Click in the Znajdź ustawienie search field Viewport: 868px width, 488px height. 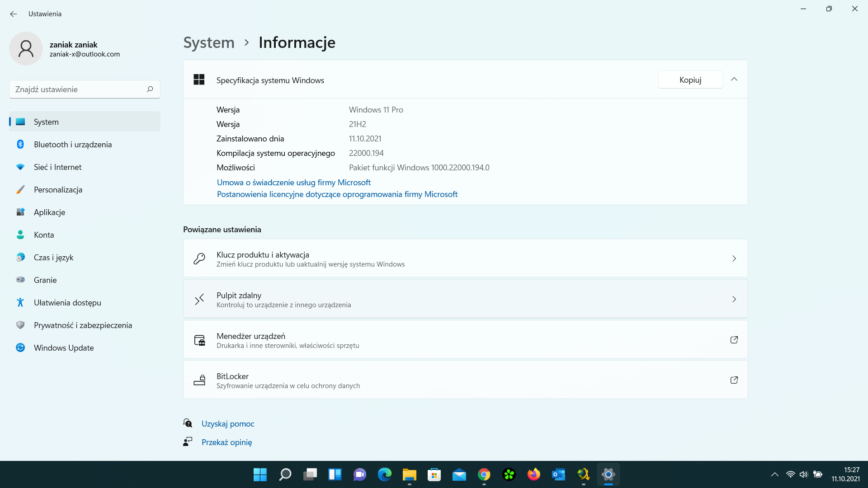[85, 89]
